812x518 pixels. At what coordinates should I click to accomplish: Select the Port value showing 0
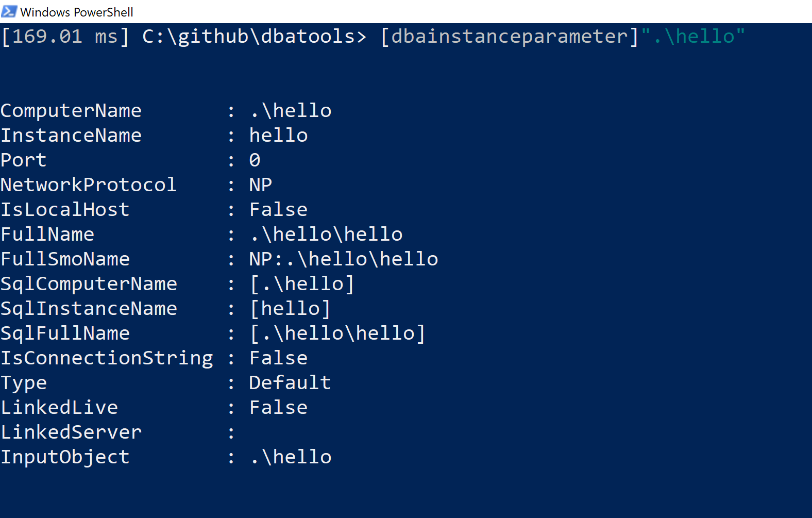255,159
